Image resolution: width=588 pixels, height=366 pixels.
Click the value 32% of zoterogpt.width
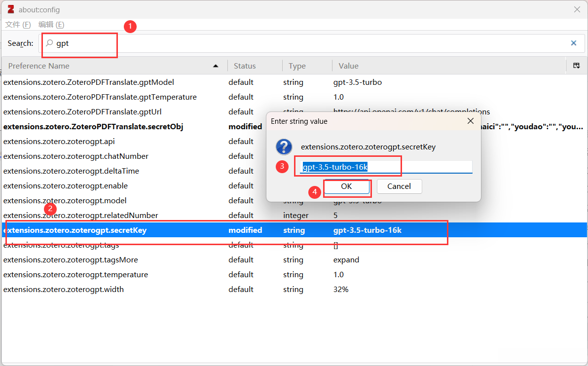[x=341, y=290]
